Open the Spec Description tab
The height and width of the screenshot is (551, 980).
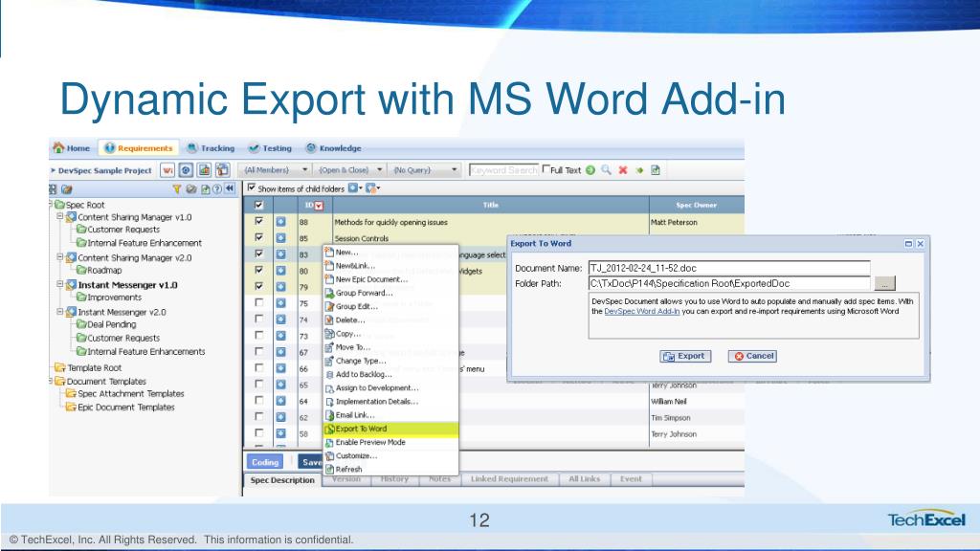[282, 480]
